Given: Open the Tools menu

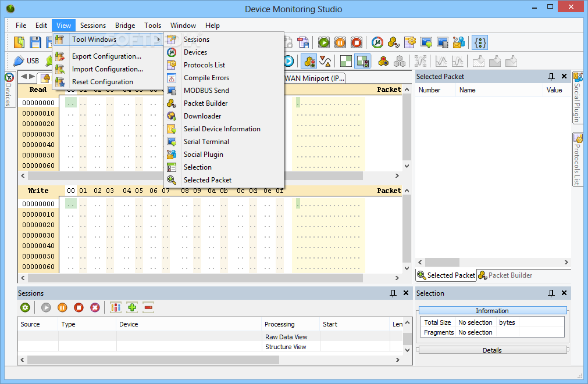Looking at the screenshot, I should pos(152,26).
